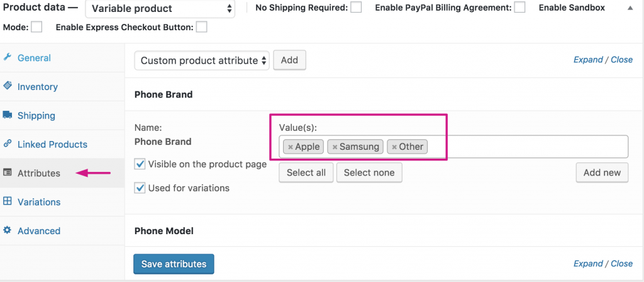Remove the Apple value tag

click(291, 147)
